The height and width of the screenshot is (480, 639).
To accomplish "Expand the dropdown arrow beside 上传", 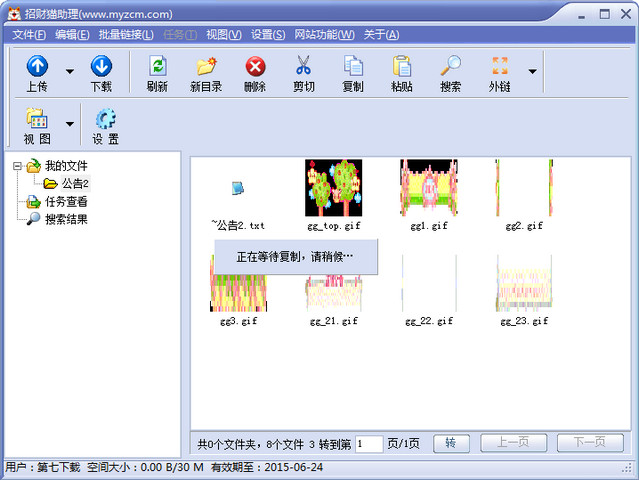I will (x=70, y=71).
